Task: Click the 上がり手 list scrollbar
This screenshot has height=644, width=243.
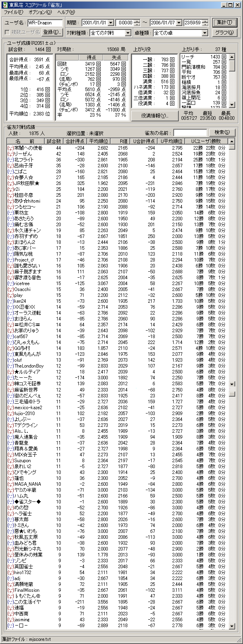Action: coord(232,80)
